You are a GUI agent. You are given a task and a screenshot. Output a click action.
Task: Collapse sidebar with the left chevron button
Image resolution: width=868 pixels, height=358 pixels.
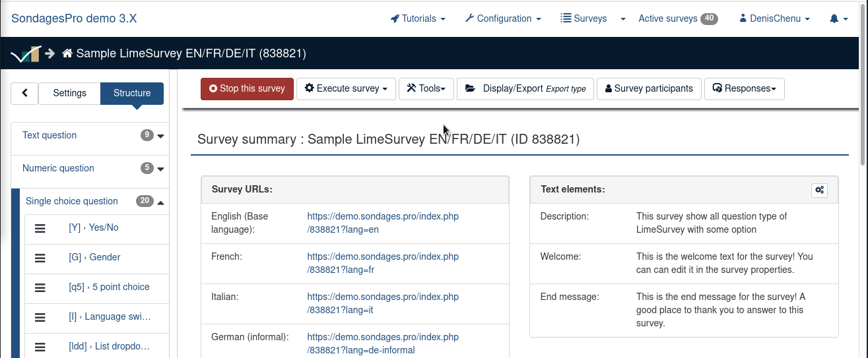click(24, 94)
